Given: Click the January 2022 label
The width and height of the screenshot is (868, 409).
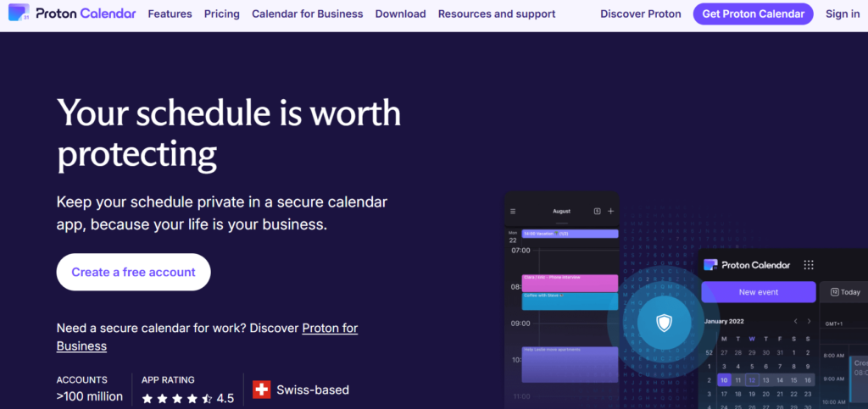Looking at the screenshot, I should click(724, 321).
